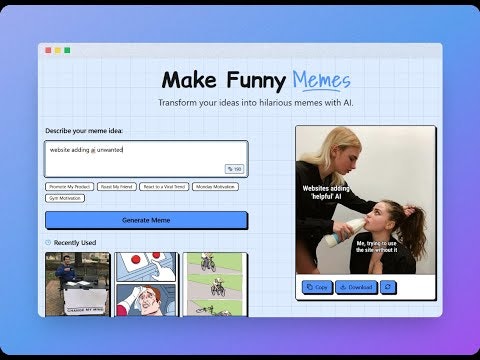Viewport: 480px width, 360px height.
Task: Click the 'Describe your meme idea:' label
Action: point(84,131)
